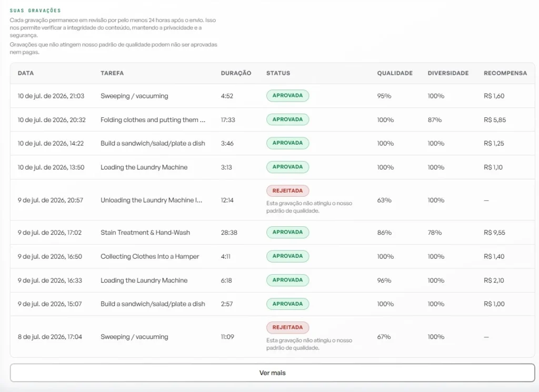Click the QUALIDADE column header

point(395,73)
